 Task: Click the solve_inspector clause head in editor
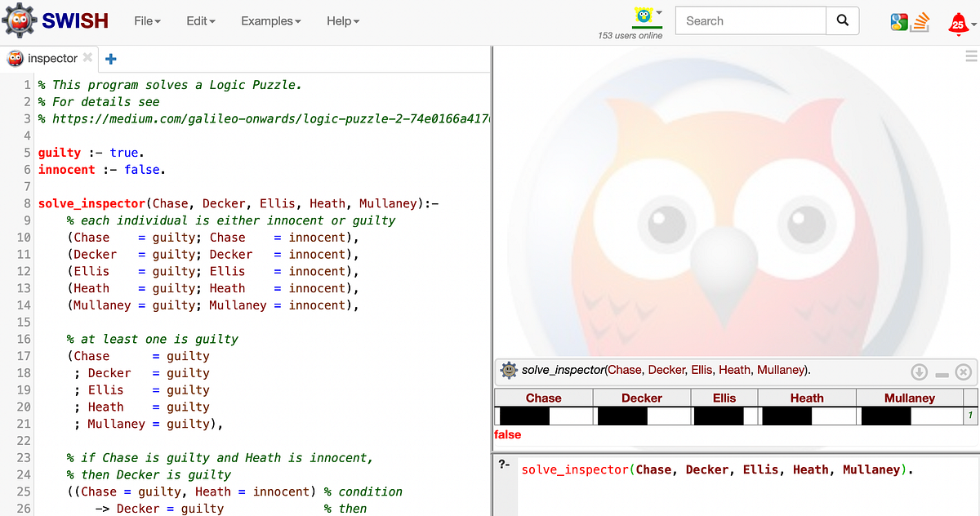[238, 203]
